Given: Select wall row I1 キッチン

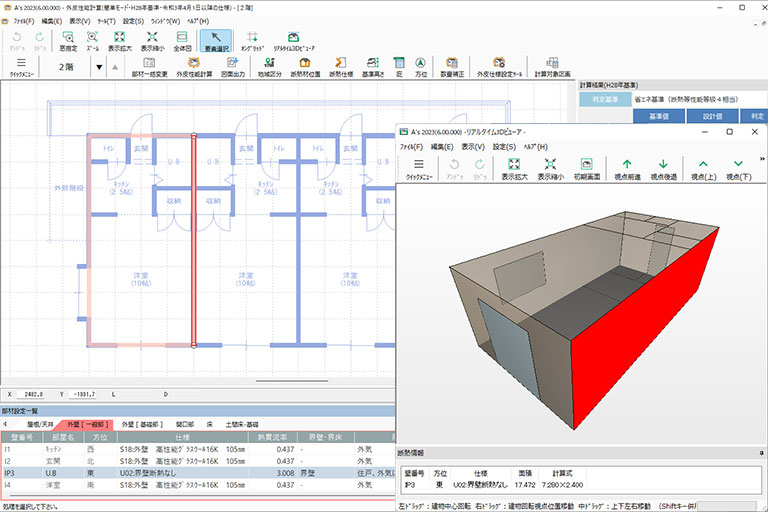Looking at the screenshot, I should (x=198, y=449).
